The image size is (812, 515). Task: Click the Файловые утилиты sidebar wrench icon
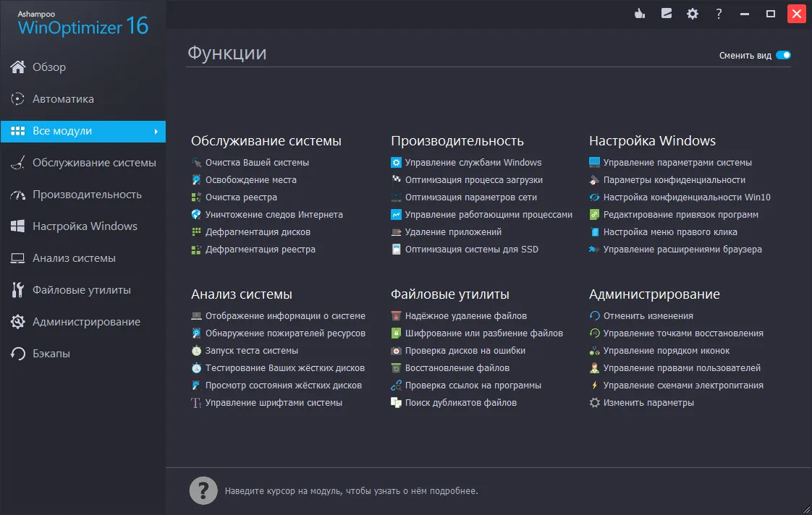click(17, 290)
